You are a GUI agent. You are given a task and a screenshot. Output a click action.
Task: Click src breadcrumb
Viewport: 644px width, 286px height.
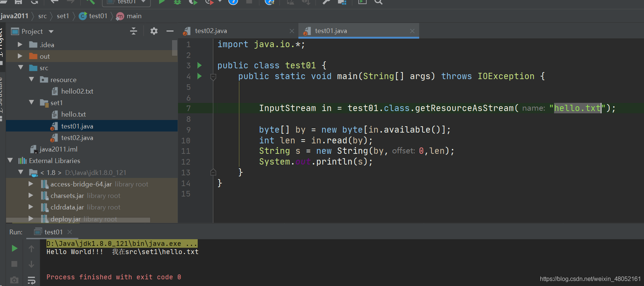tap(42, 16)
